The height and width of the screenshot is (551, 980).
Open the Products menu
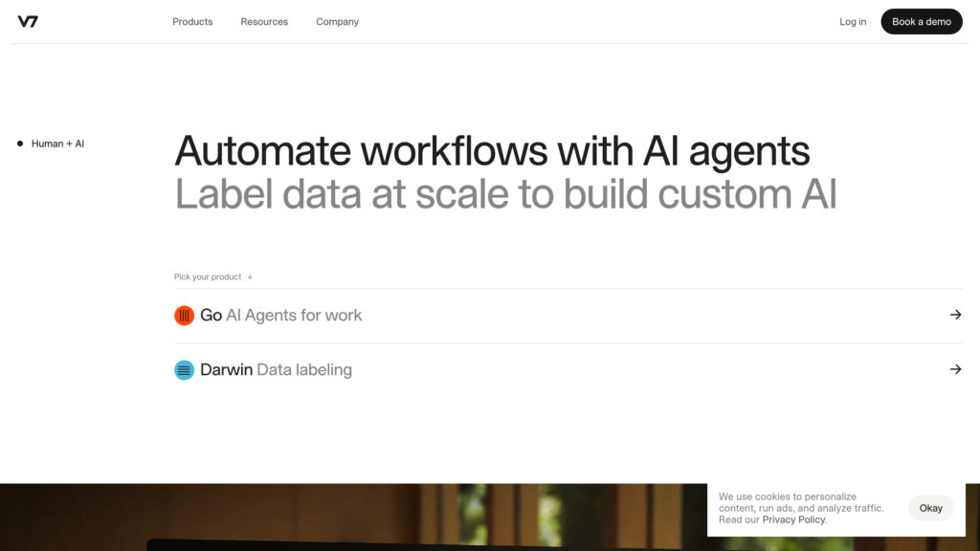(x=192, y=21)
